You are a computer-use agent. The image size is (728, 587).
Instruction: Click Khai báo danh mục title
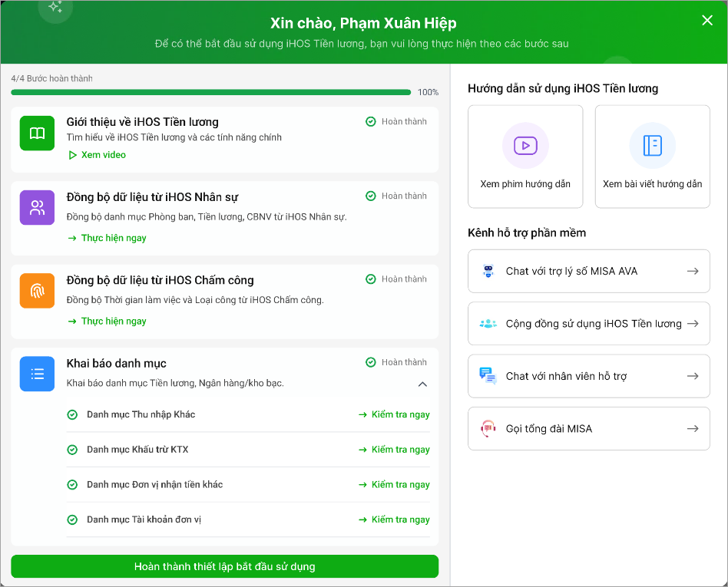pos(117,364)
